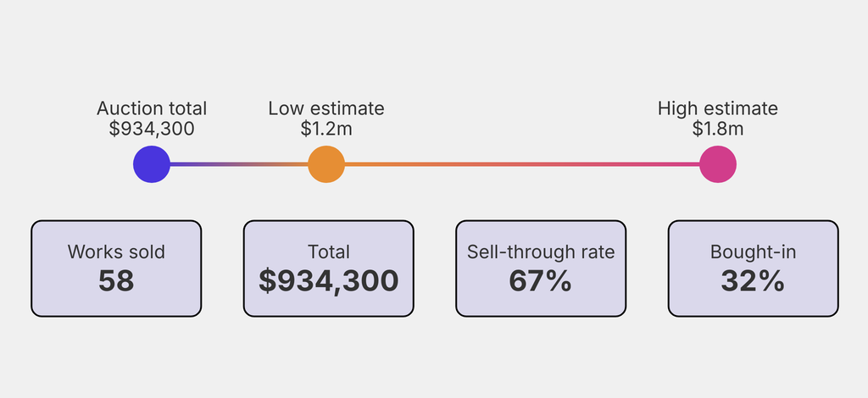The height and width of the screenshot is (398, 868).
Task: Click the line segment between blue and orange dots
Action: 239,163
